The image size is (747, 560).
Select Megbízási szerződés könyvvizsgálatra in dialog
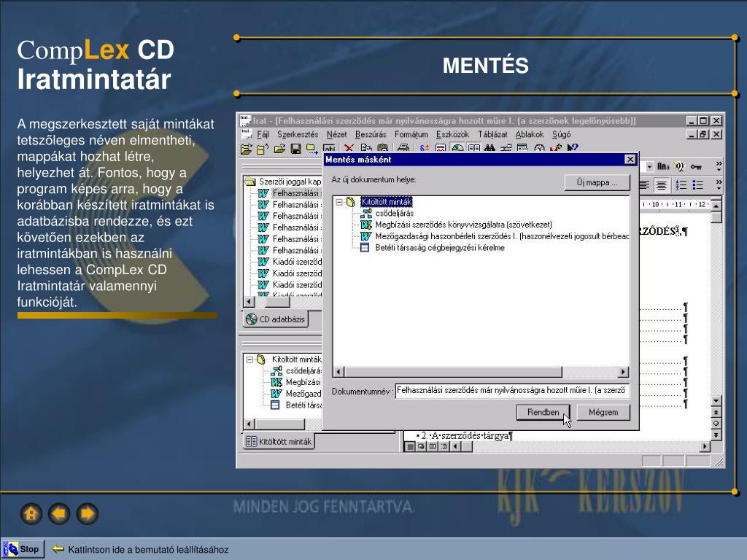pyautogui.click(x=463, y=225)
